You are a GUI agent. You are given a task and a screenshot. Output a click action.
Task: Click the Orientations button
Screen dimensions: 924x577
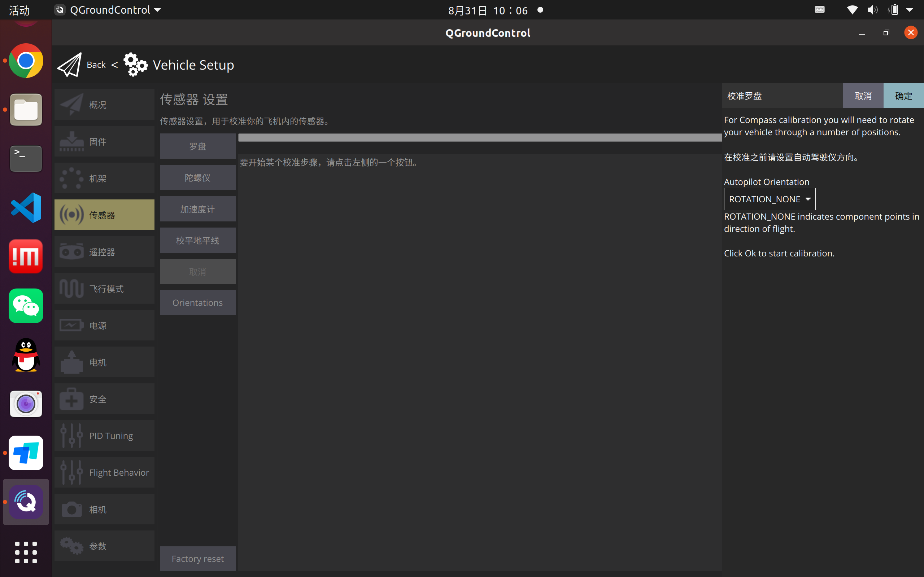coord(197,303)
